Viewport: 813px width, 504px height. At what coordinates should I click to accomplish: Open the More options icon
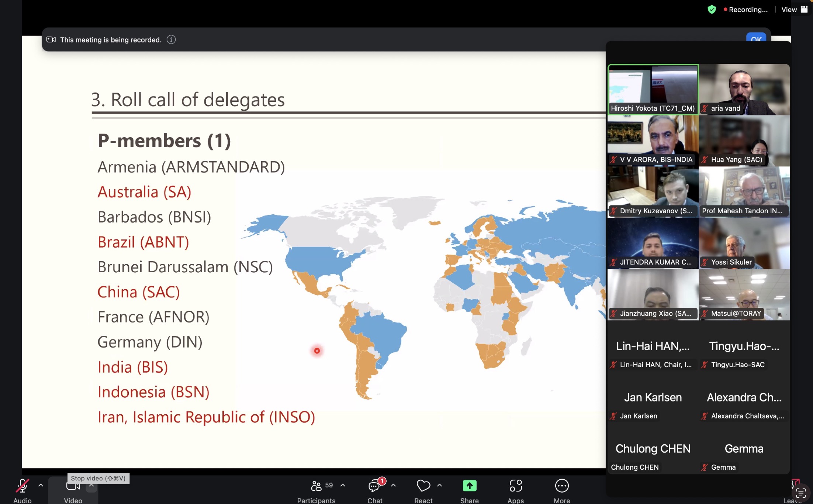pos(561,486)
